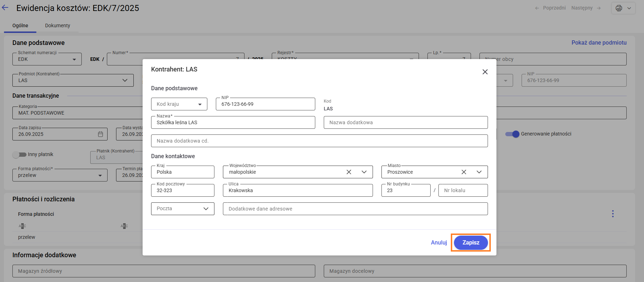Clear the Województwo field value
The image size is (644, 282).
click(x=349, y=172)
